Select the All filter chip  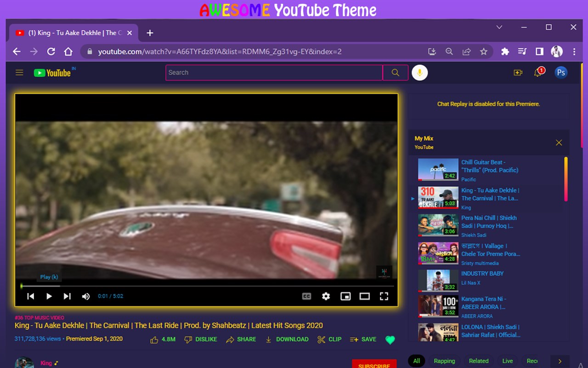coord(417,361)
